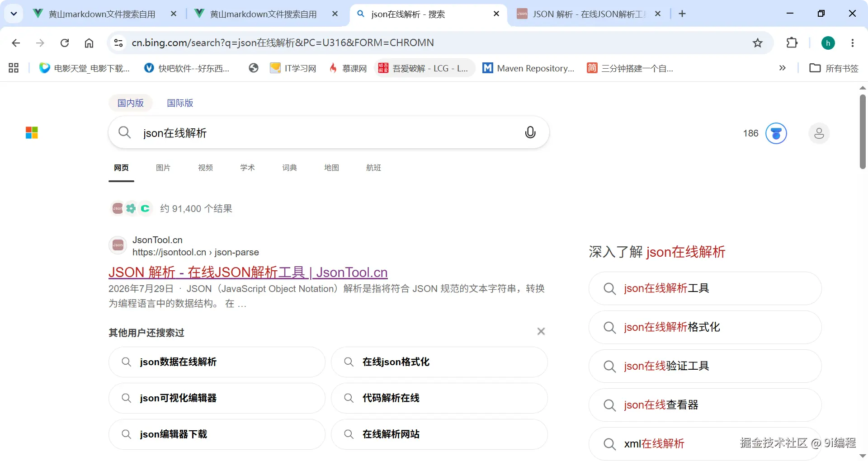Click the scrollbar down arrow
This screenshot has height=461, width=868.
pyautogui.click(x=863, y=456)
